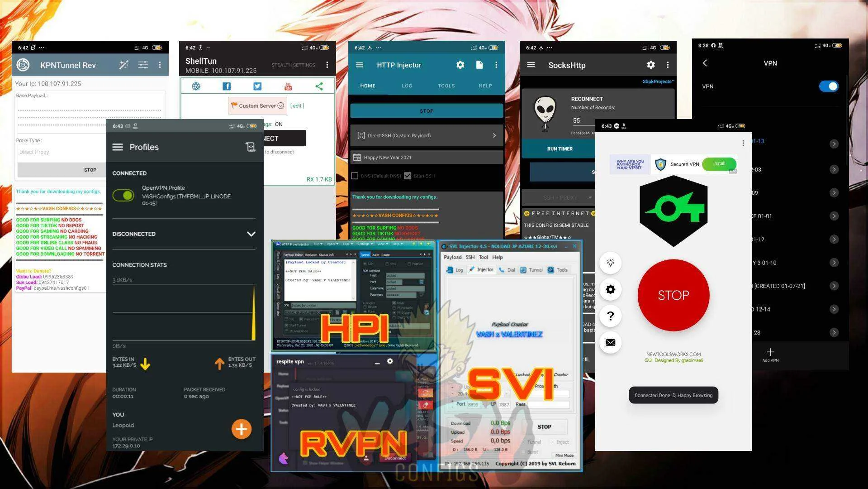Tap the big red STOP button
Screen dimensions: 868x489
click(x=674, y=295)
